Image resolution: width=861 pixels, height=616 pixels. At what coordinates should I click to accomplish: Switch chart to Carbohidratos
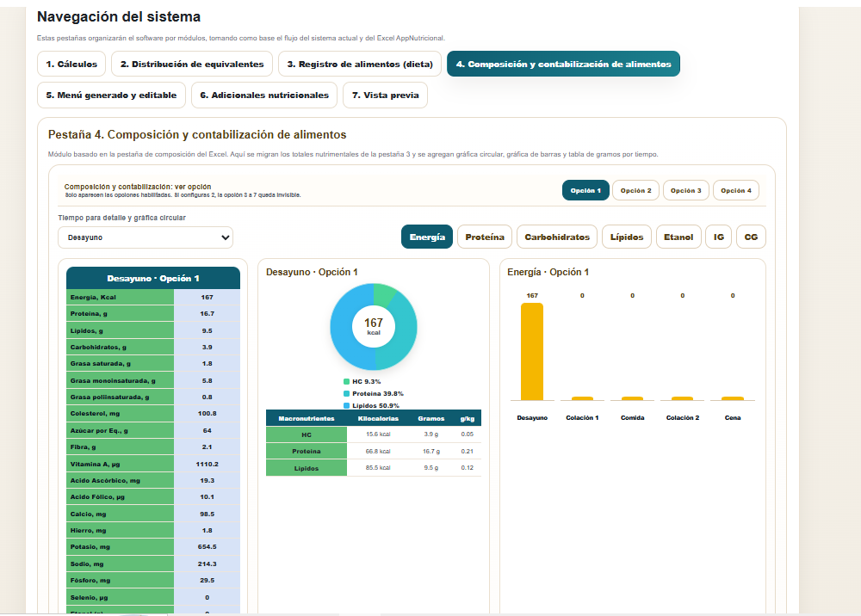point(557,237)
